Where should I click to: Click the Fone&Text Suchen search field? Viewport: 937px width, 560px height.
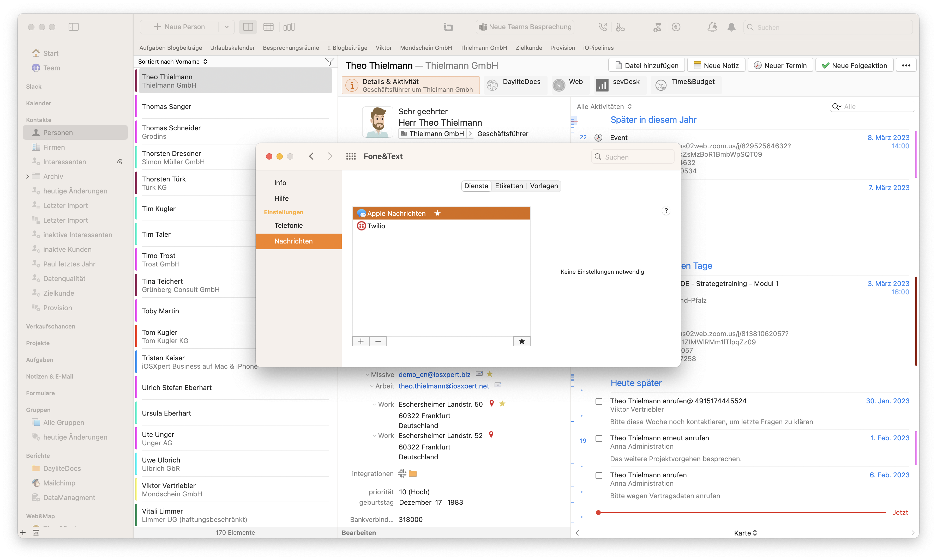[x=632, y=157]
